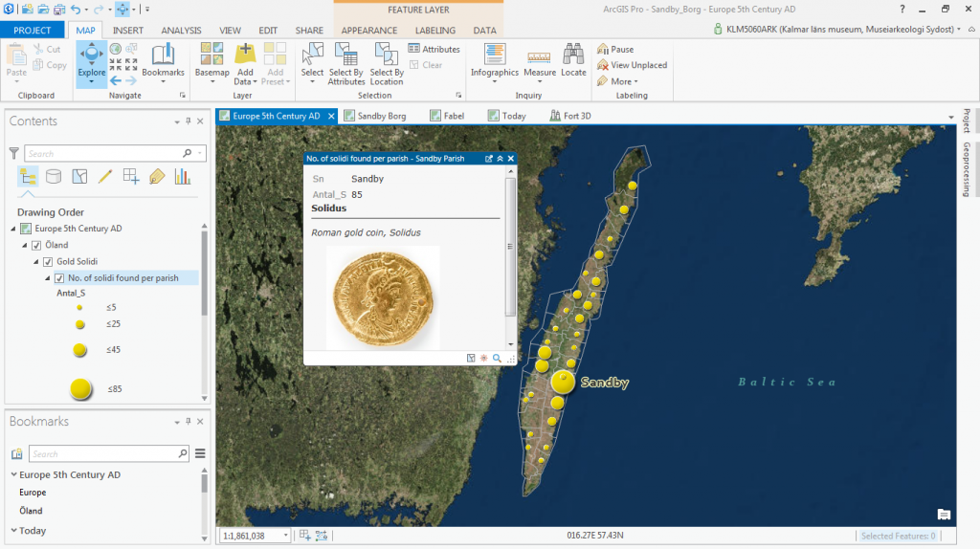Open the Sandby Borg map tab
980x549 pixels.
coord(375,116)
